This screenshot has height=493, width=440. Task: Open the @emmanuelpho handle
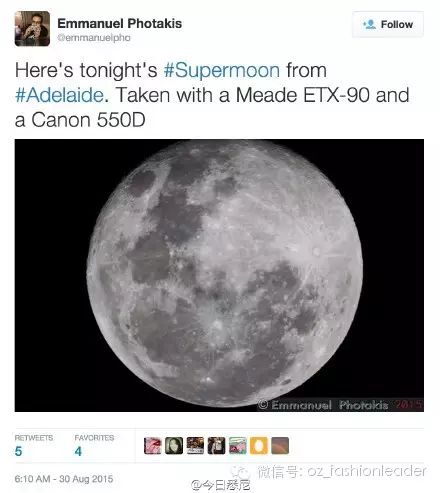(94, 38)
